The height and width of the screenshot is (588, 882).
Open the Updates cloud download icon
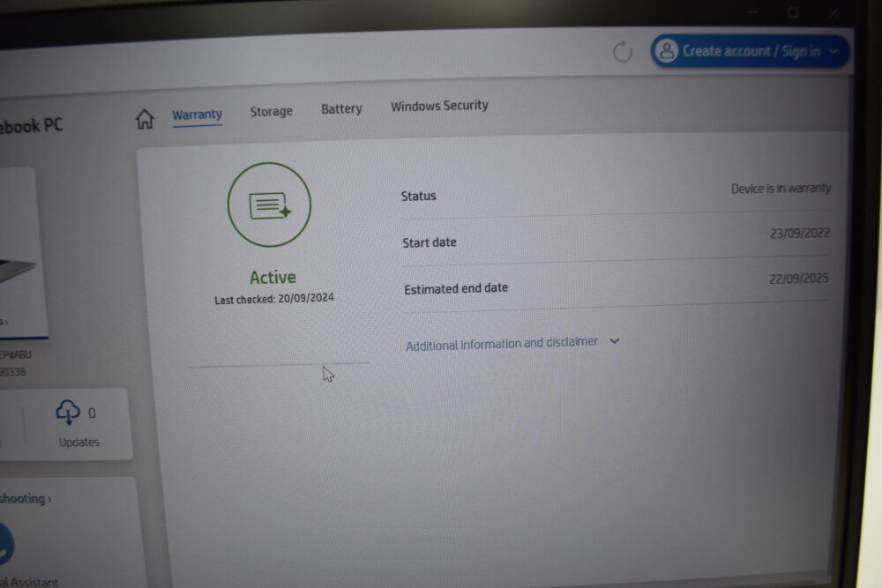point(68,412)
